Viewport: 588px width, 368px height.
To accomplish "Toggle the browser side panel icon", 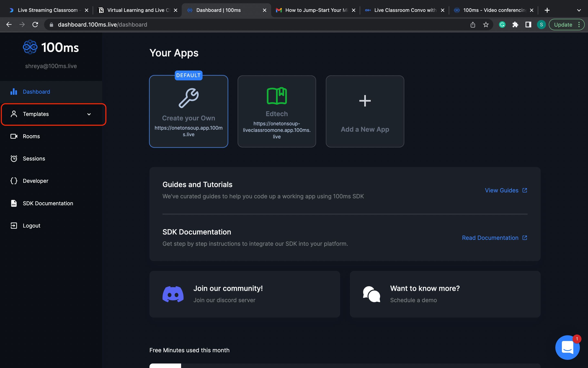I will 528,25.
